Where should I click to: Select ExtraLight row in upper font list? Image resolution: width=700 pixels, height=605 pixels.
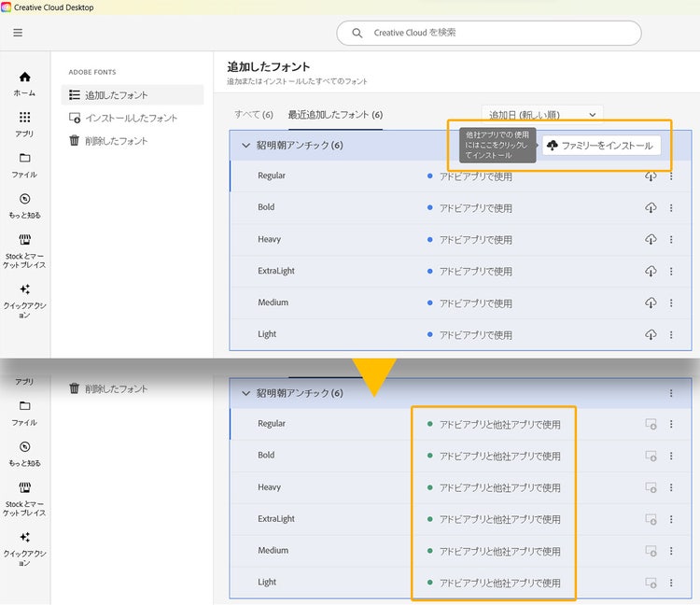[x=460, y=271]
